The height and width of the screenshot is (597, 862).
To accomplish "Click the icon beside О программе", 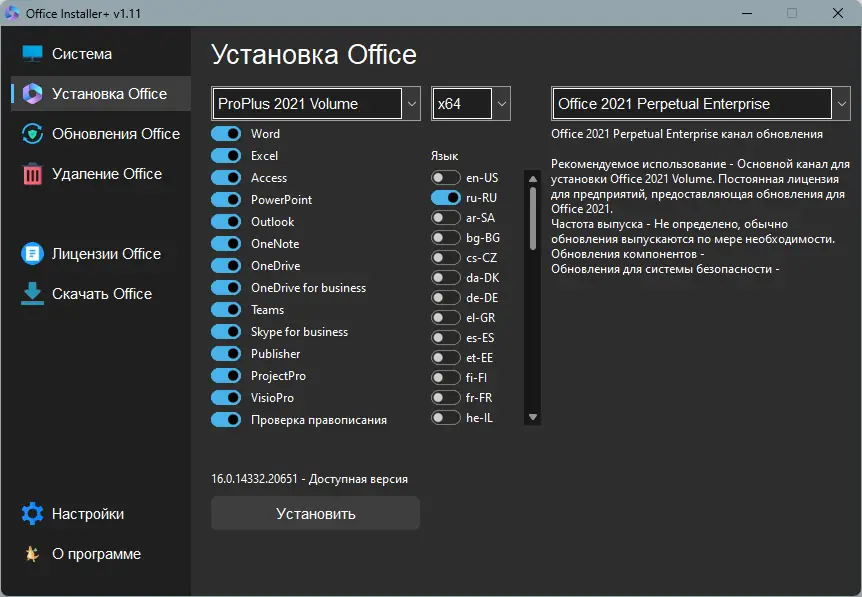I will (33, 554).
